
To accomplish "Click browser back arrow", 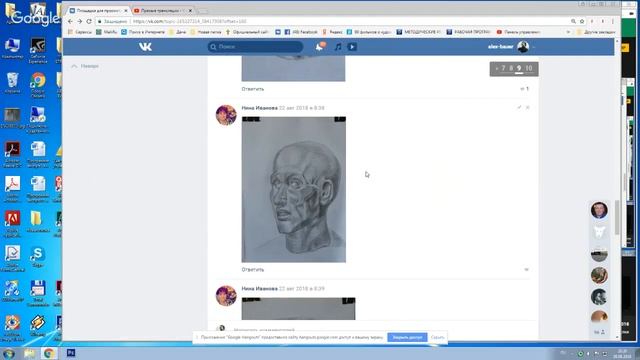I will (70, 21).
